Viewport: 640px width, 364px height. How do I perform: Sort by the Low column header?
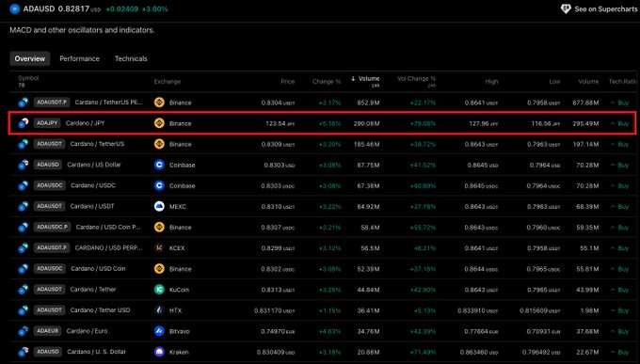tap(554, 82)
